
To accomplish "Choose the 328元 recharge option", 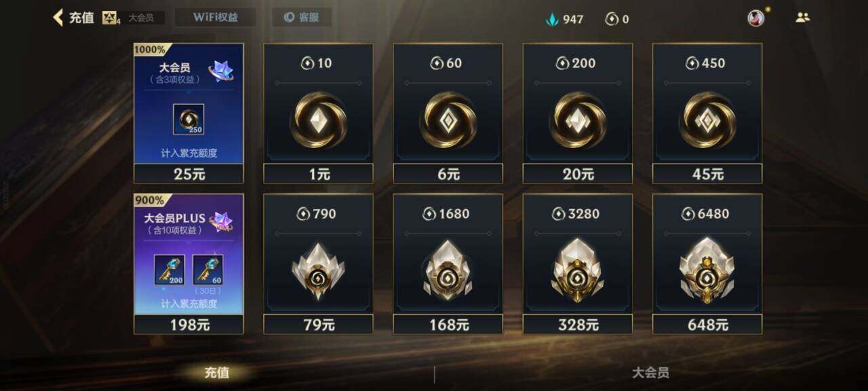I will coord(578,264).
